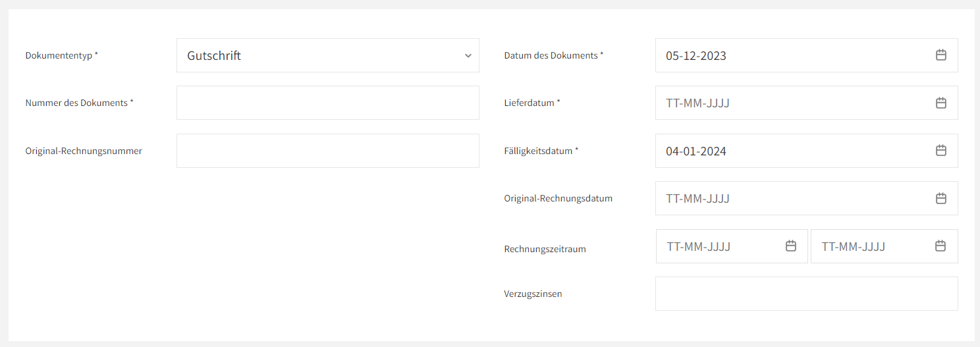Click into Original-Rechnungsnummer text box
This screenshot has width=980, height=347.
pyautogui.click(x=328, y=151)
